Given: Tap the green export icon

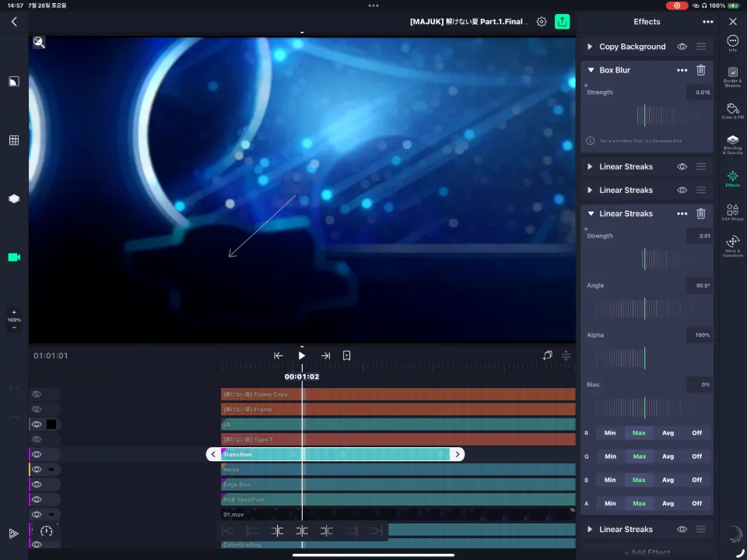Looking at the screenshot, I should click(562, 22).
